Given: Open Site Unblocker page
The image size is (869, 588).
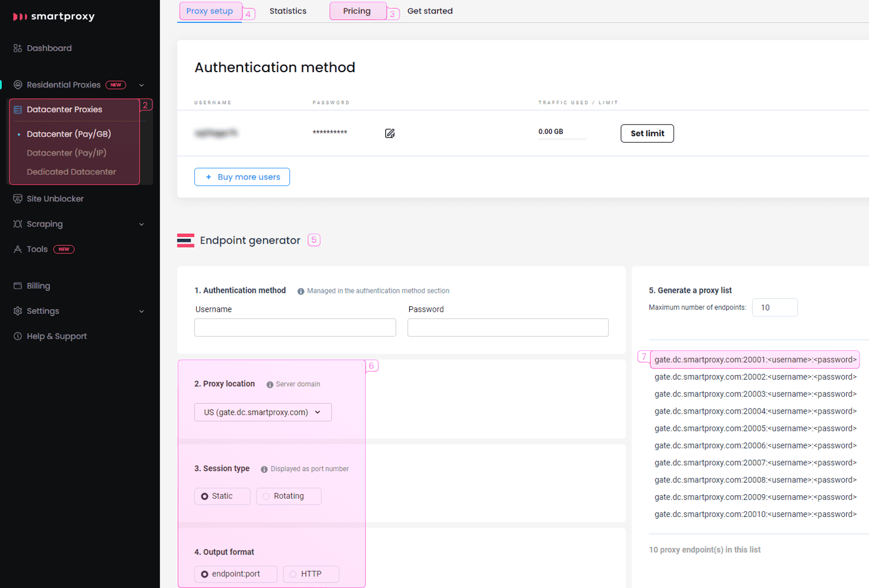Looking at the screenshot, I should click(55, 199).
